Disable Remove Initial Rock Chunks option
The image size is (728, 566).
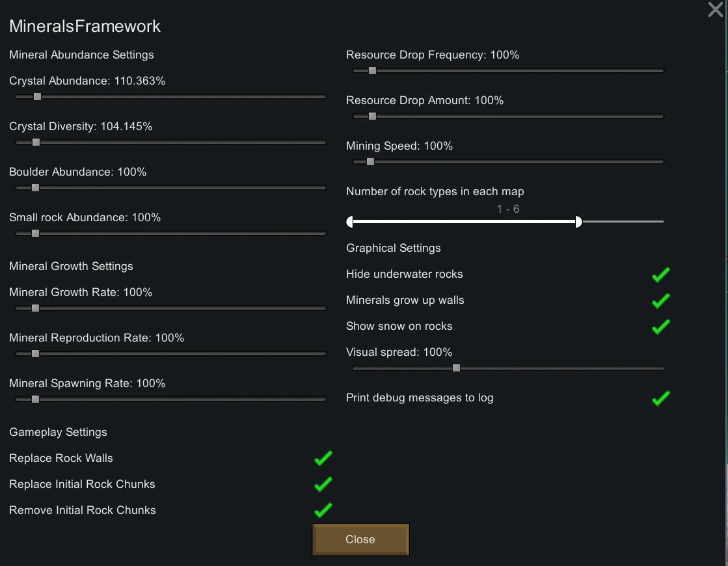(x=323, y=511)
